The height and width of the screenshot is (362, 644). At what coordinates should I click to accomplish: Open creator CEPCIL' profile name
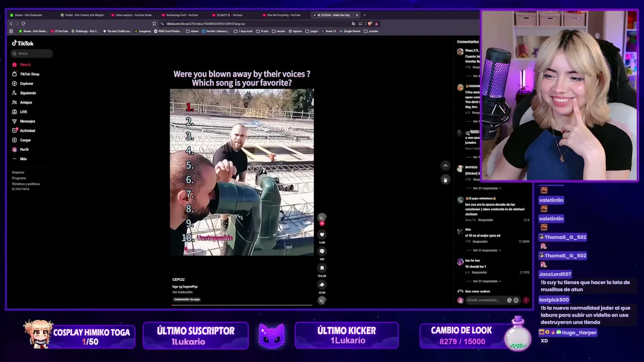[x=179, y=280]
